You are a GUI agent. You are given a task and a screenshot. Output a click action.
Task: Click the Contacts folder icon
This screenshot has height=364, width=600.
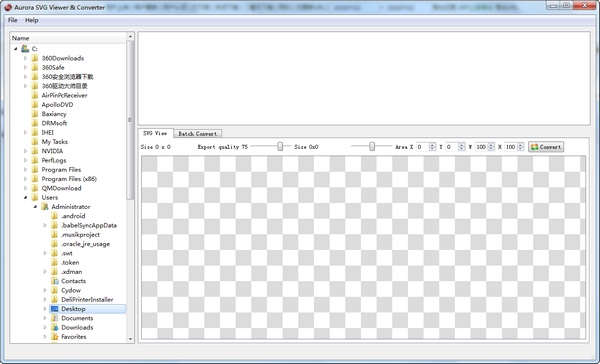(x=55, y=281)
